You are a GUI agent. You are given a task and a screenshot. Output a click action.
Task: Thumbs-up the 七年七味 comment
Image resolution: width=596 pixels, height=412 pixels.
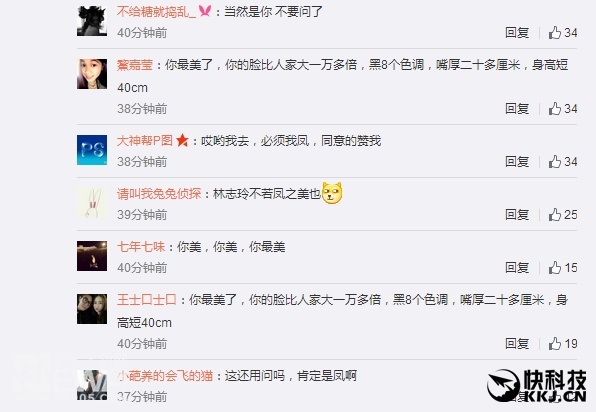(563, 268)
